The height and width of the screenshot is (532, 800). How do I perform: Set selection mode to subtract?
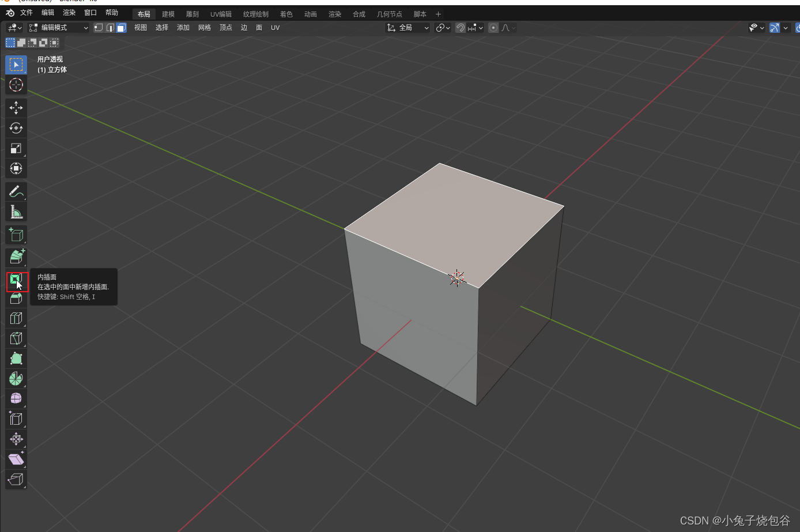(x=32, y=43)
